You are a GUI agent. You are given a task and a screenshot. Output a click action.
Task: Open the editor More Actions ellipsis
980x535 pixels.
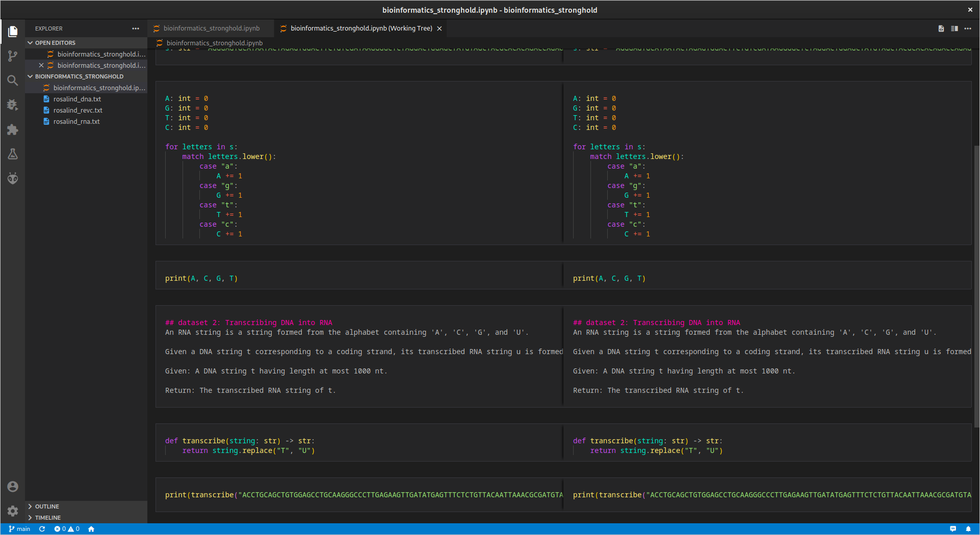[968, 29]
